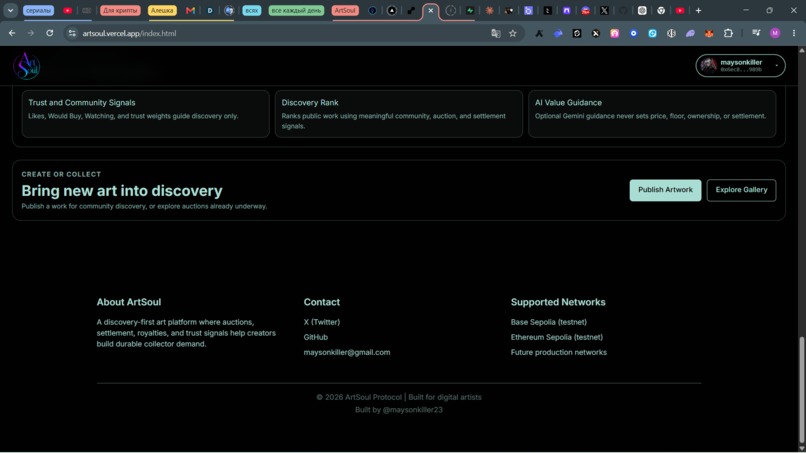Open the Chrome three-dot menu
This screenshot has width=806, height=453.
[x=794, y=33]
